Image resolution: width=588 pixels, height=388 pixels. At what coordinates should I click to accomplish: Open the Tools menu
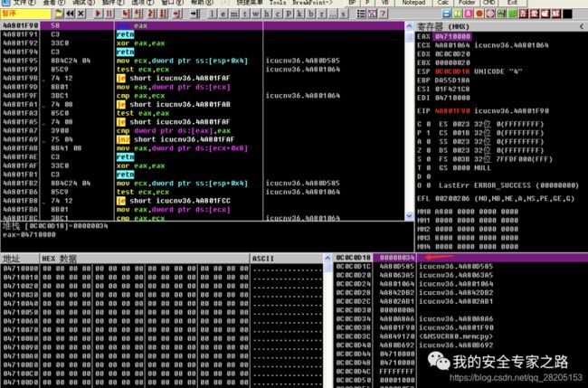[x=278, y=2]
